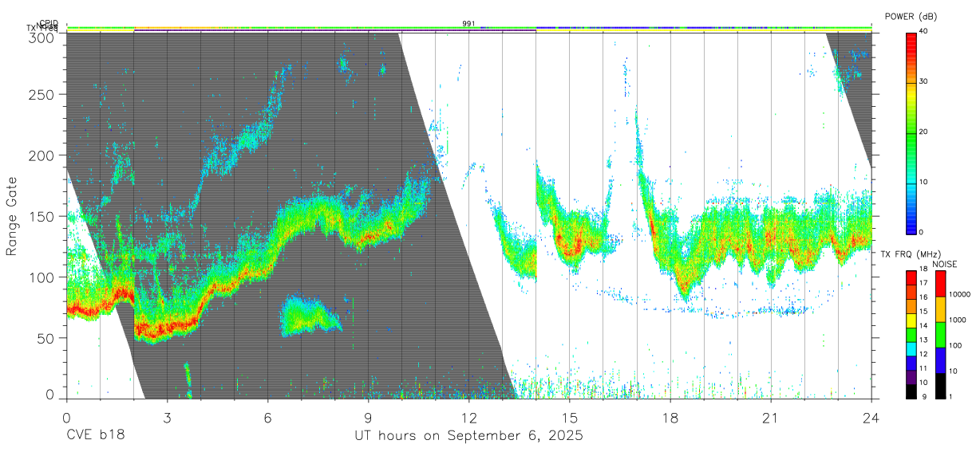Click the 20 label on the power scale
This screenshot has height=452, width=980.
[924, 132]
